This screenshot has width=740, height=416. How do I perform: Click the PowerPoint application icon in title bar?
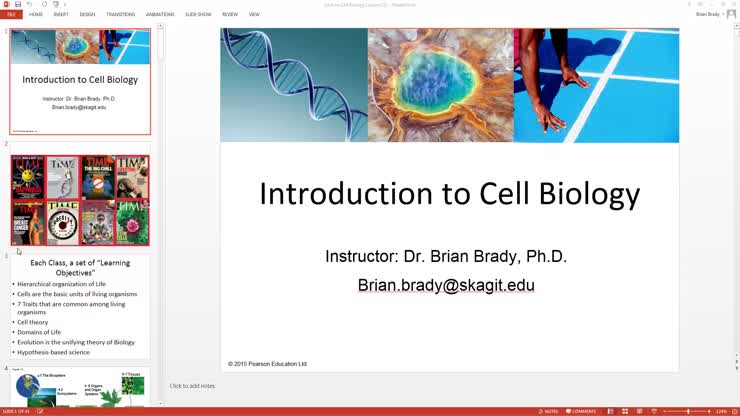[x=6, y=4]
